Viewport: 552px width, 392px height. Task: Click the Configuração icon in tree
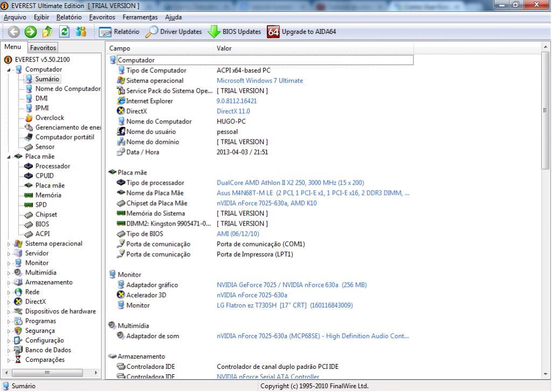point(18,340)
